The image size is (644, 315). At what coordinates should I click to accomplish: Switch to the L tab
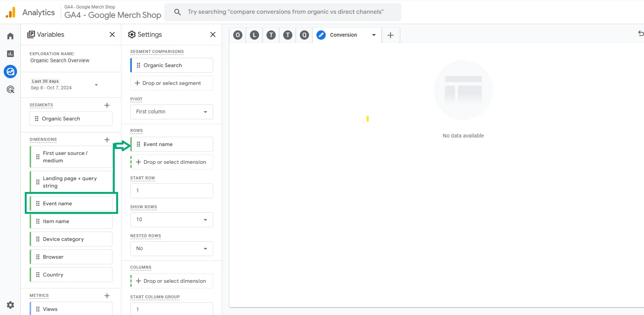[x=255, y=35]
